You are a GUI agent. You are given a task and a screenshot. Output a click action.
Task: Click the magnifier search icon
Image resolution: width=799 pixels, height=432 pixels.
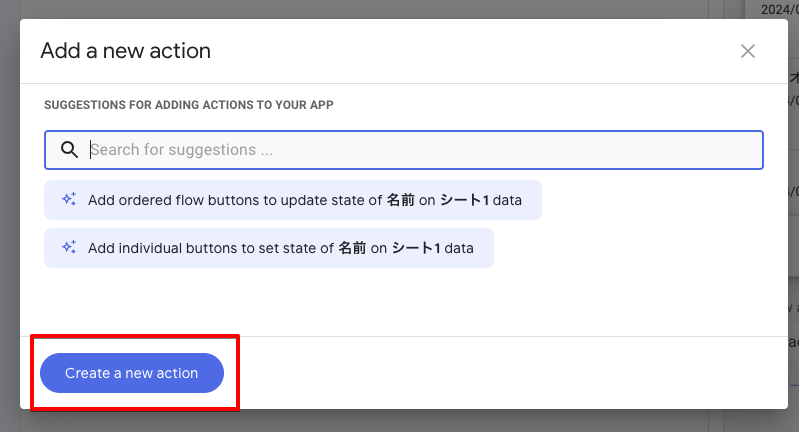point(69,150)
